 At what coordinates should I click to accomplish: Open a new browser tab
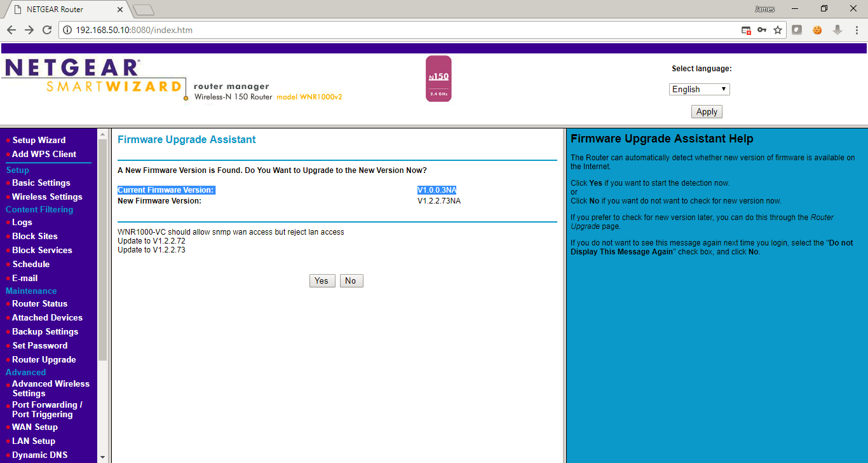tap(144, 10)
